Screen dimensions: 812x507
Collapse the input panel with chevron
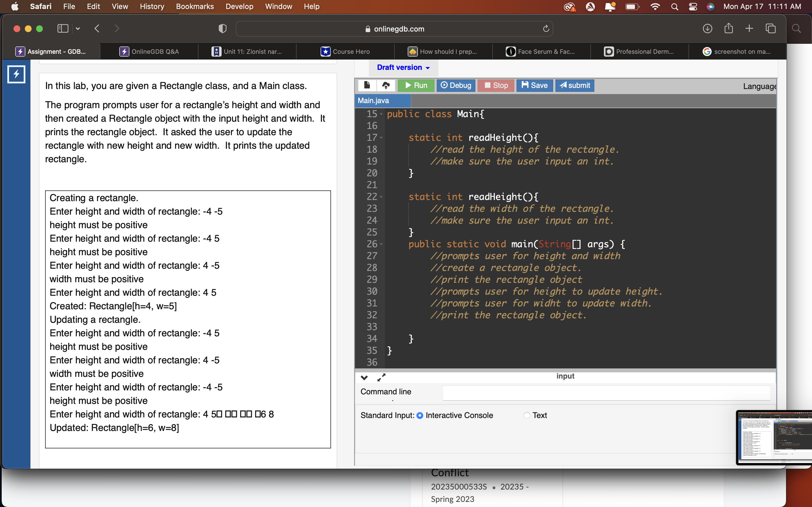coord(364,377)
